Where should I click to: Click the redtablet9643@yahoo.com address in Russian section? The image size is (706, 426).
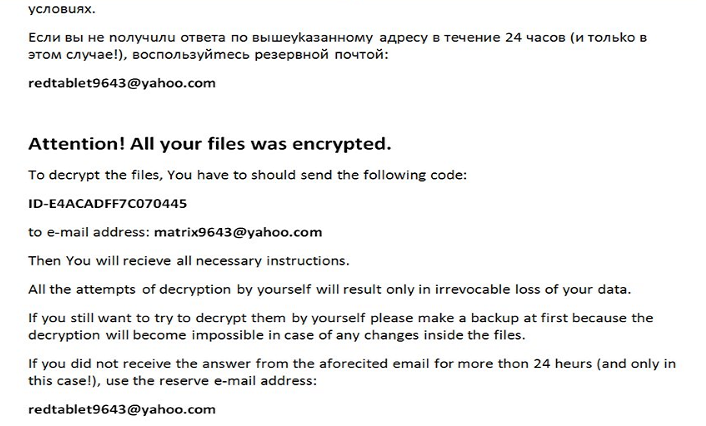[x=122, y=83]
